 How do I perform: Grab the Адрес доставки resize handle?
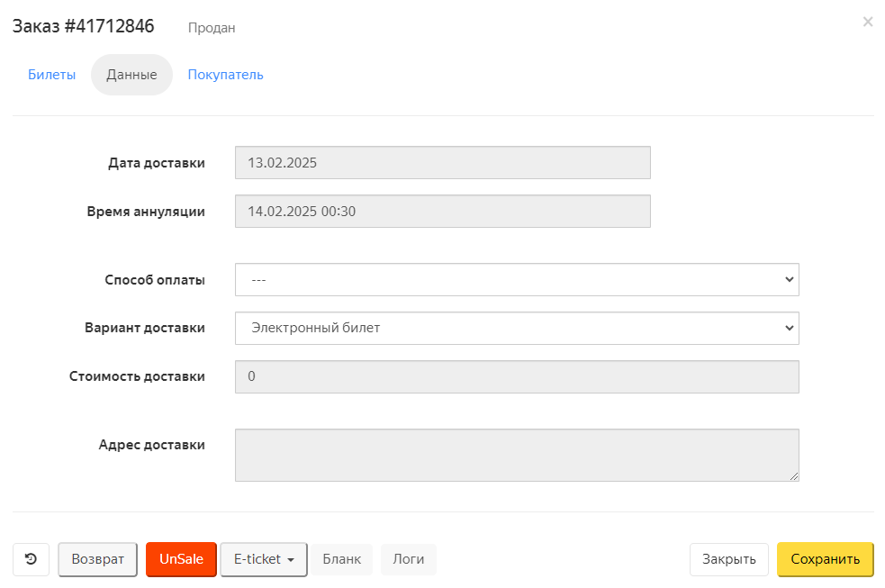coord(794,476)
